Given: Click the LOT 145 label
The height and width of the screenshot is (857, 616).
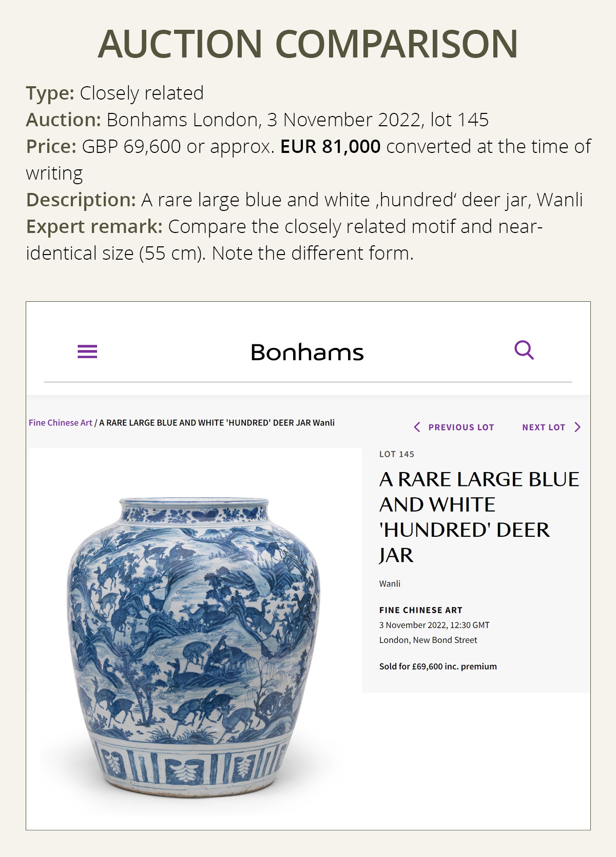Looking at the screenshot, I should (397, 454).
